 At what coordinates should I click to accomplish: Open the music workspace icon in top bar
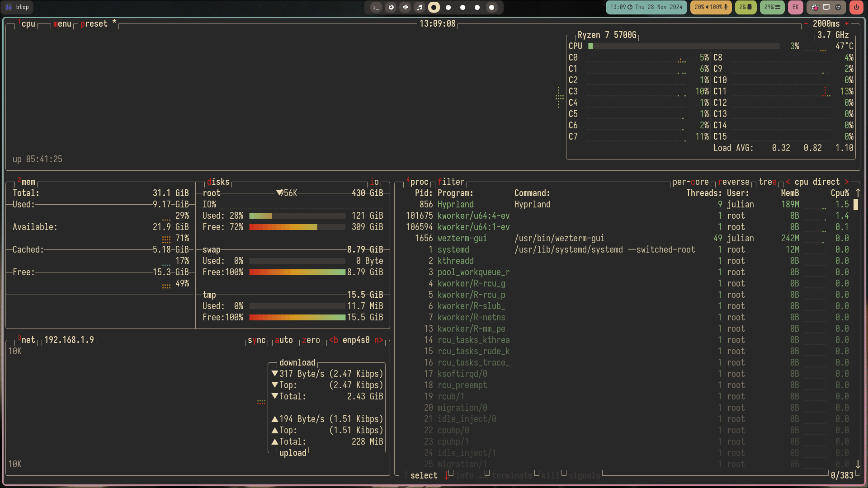point(420,7)
